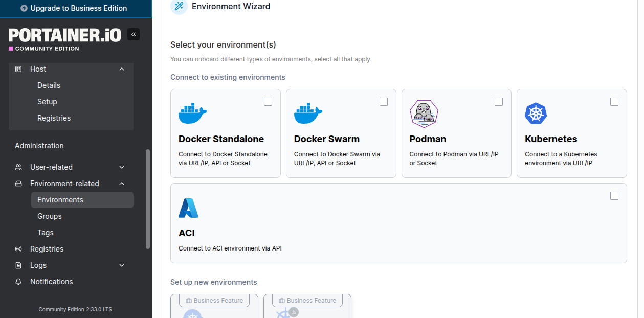Check the ACI checkbox
This screenshot has width=644, height=318.
614,196
